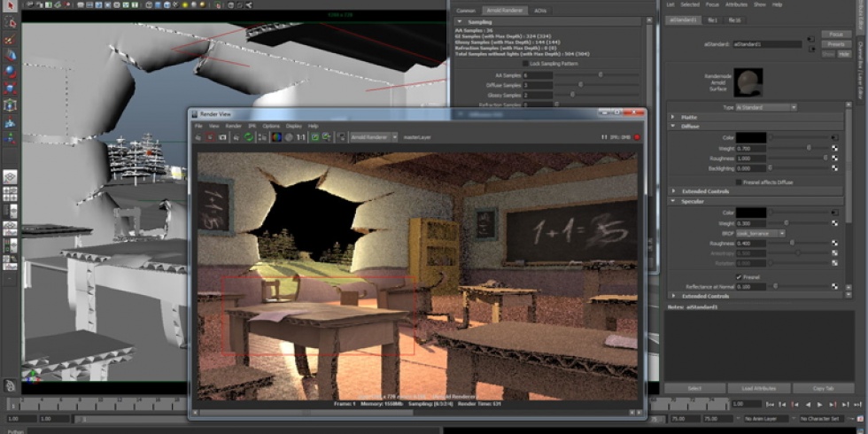Image resolution: width=868 pixels, height=434 pixels.
Task: Open the Arnold Renderer dropdown
Action: pos(371,137)
